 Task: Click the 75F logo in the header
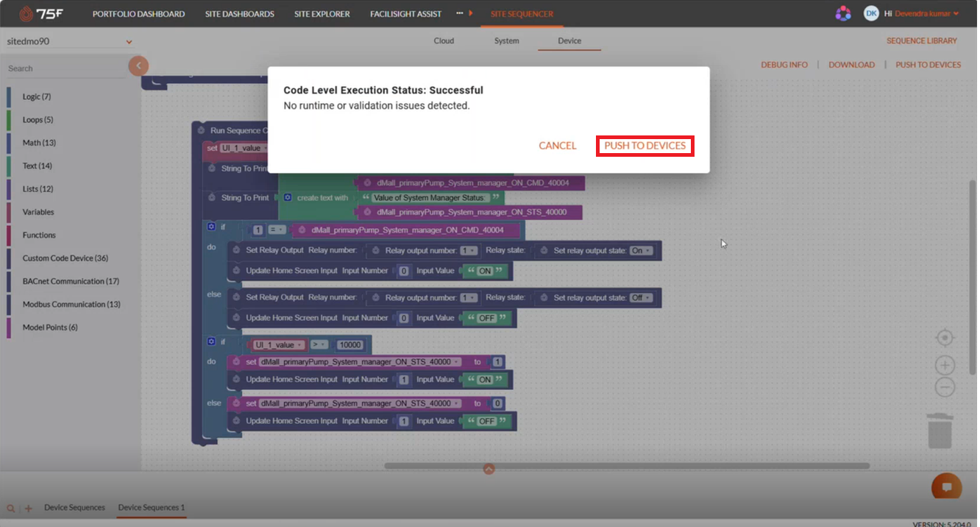tap(41, 13)
